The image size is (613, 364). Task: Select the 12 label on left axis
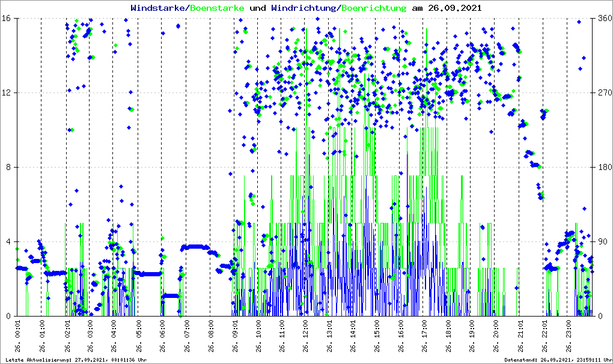coord(7,93)
